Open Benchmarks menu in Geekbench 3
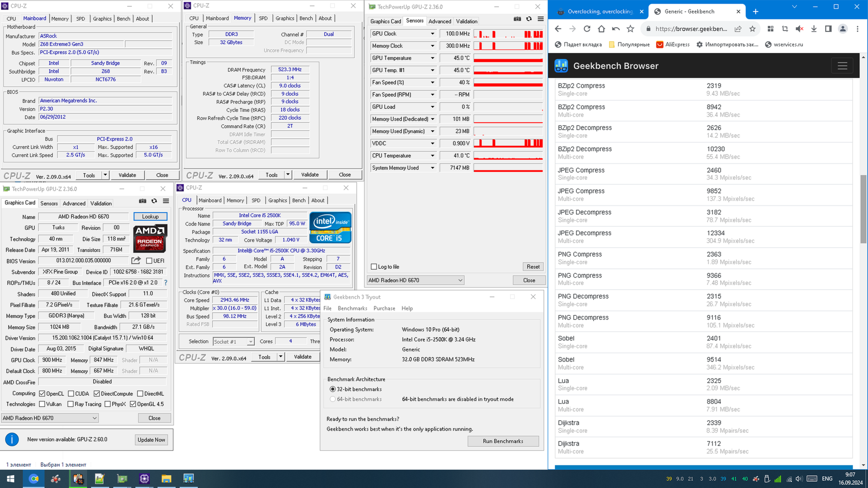The width and height of the screenshot is (868, 488). 352,308
